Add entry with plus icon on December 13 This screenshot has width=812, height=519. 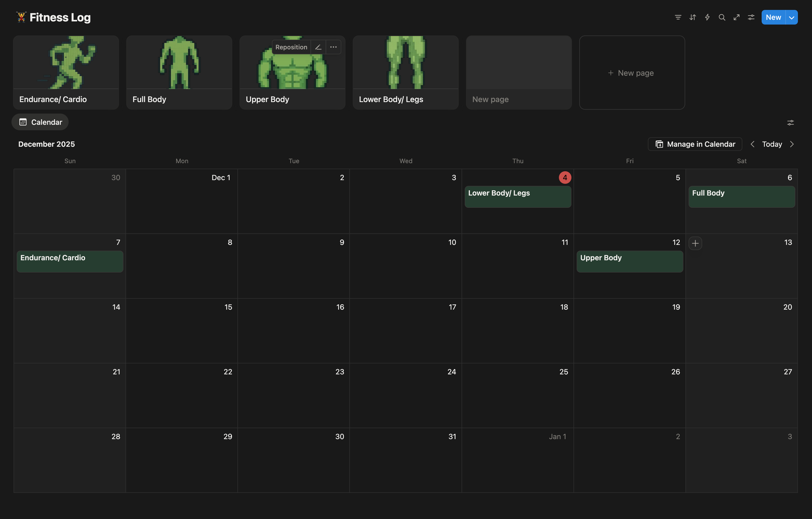[695, 243]
